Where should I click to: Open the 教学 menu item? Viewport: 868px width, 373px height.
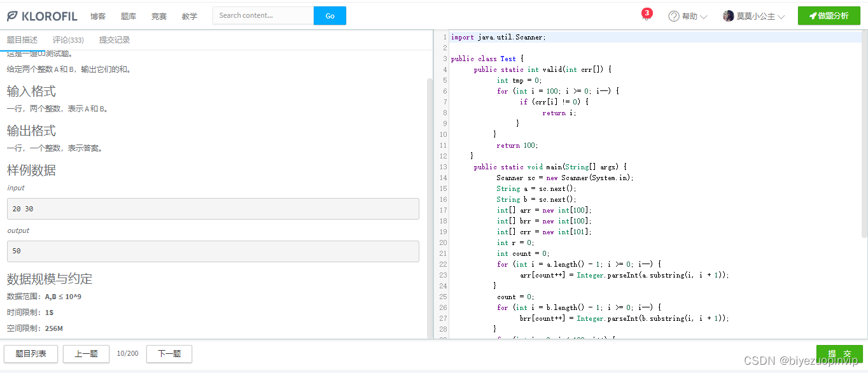190,17
